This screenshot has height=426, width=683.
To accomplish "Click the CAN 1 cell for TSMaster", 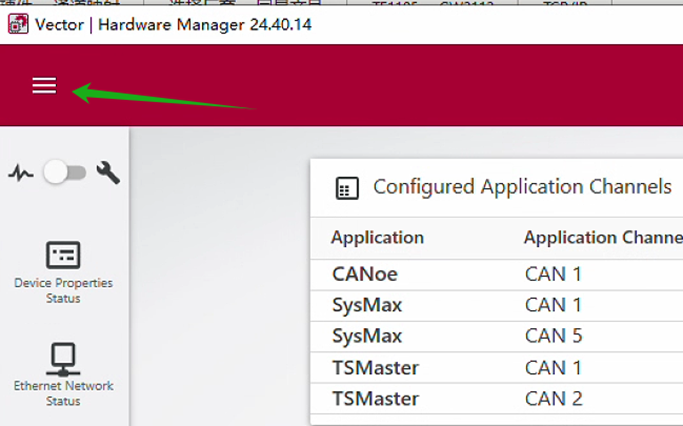I will pyautogui.click(x=553, y=368).
